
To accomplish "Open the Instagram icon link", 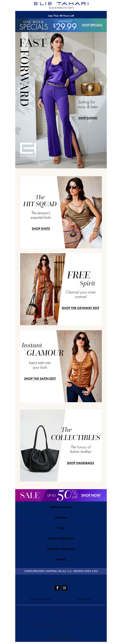I will click(65, 588).
